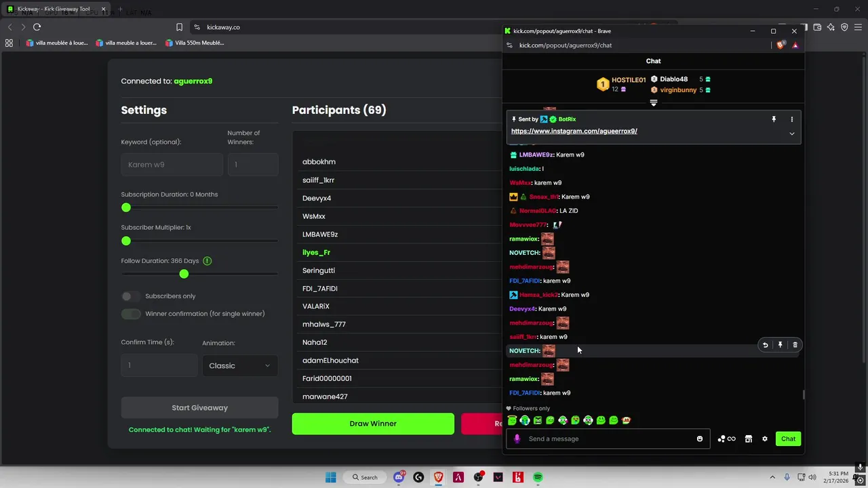Click username Deevyx4 in the chat

tap(522, 309)
